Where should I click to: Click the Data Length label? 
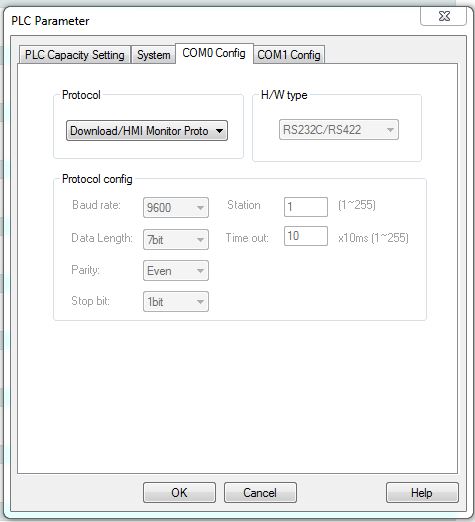coord(102,238)
